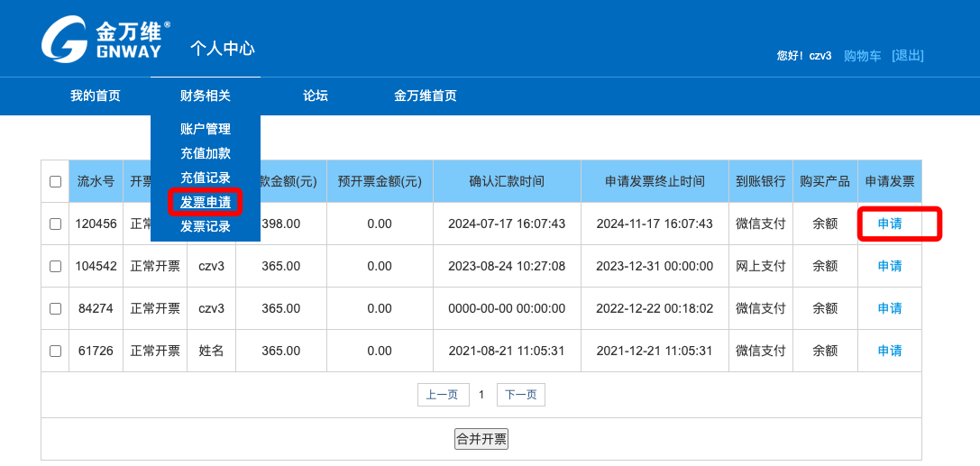980x466 pixels.
Task: Open 充值记录 from the dropdown
Action: point(205,178)
